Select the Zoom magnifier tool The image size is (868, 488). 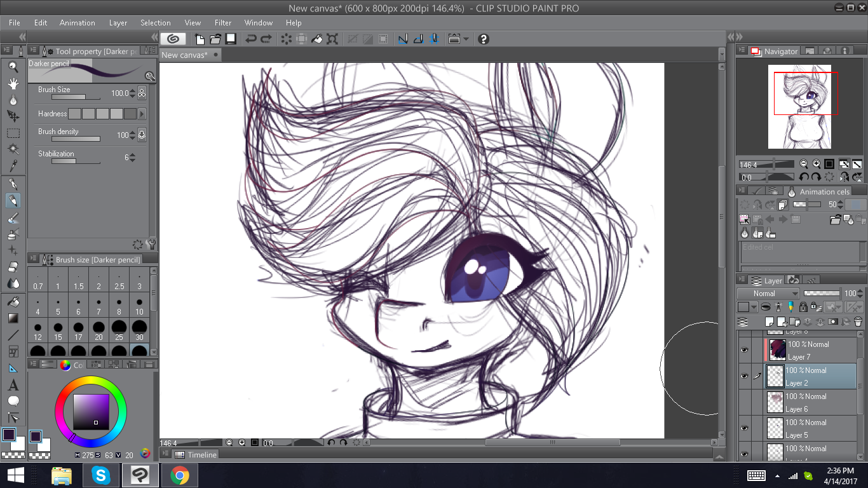13,66
